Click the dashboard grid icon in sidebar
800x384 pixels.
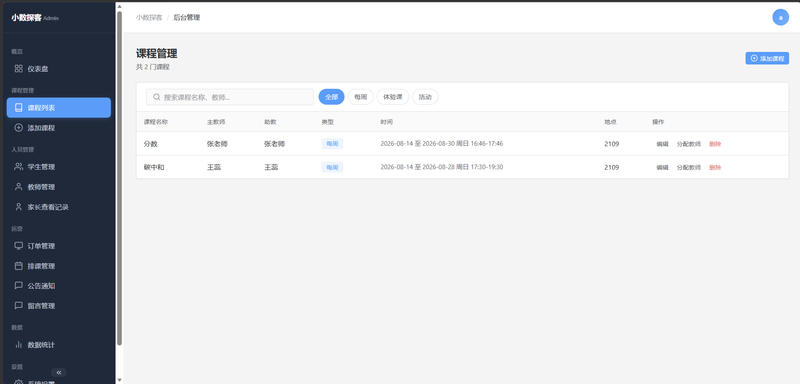(18, 69)
